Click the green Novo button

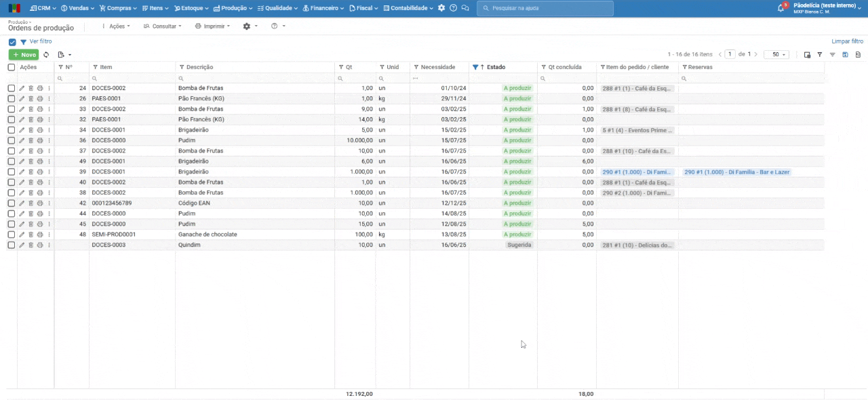tap(24, 55)
